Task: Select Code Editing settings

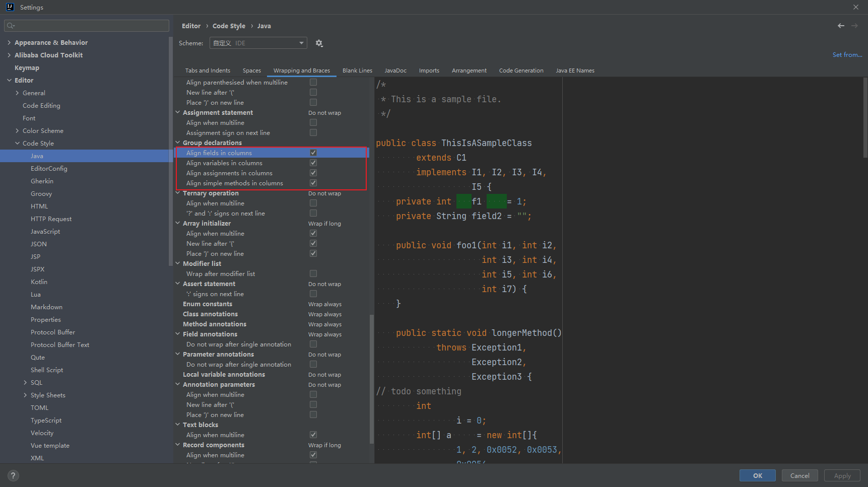Action: (41, 105)
